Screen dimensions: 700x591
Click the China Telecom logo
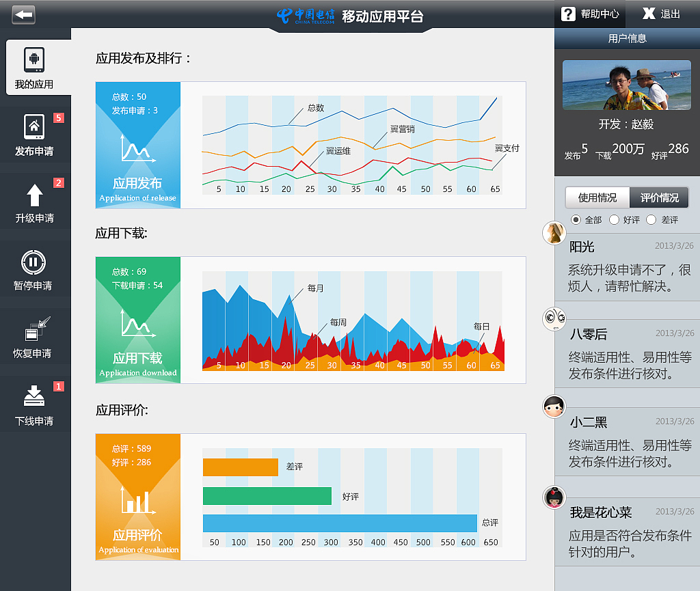click(306, 16)
